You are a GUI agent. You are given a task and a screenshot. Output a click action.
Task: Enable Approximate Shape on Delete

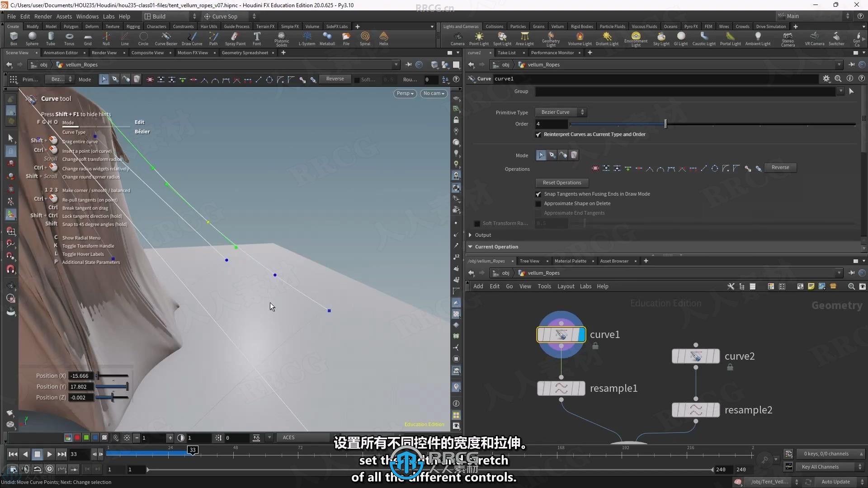pos(538,204)
